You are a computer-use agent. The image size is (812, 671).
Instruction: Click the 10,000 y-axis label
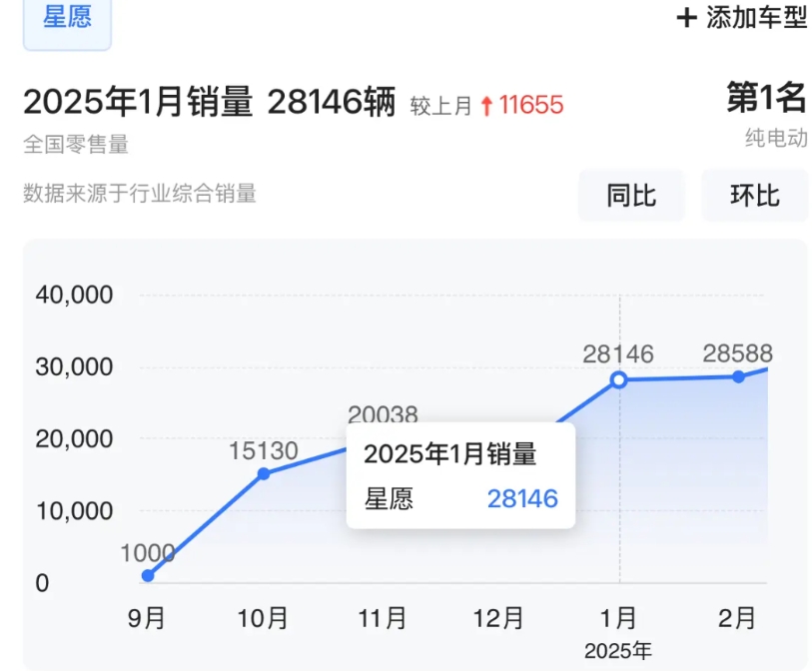(x=74, y=511)
